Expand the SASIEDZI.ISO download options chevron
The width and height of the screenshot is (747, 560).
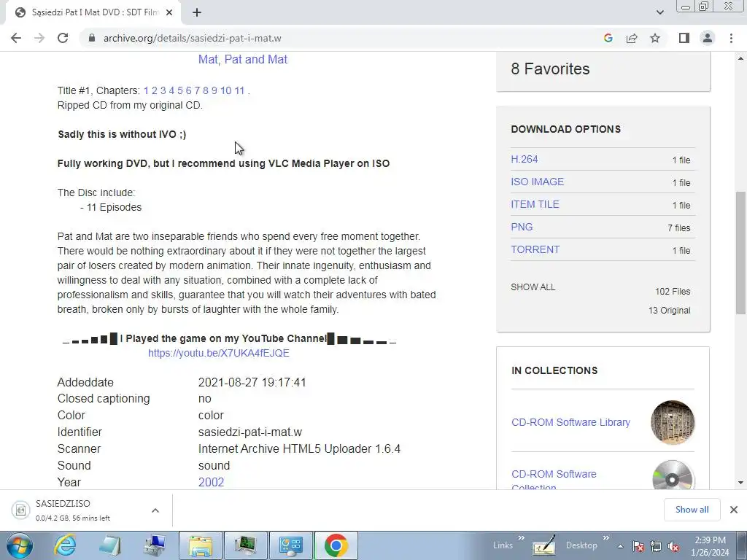[155, 510]
